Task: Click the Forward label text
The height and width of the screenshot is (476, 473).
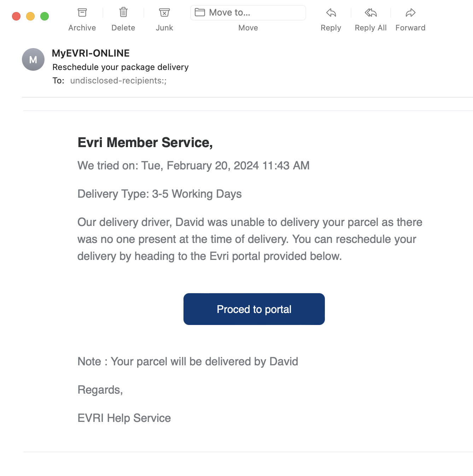Action: (410, 28)
